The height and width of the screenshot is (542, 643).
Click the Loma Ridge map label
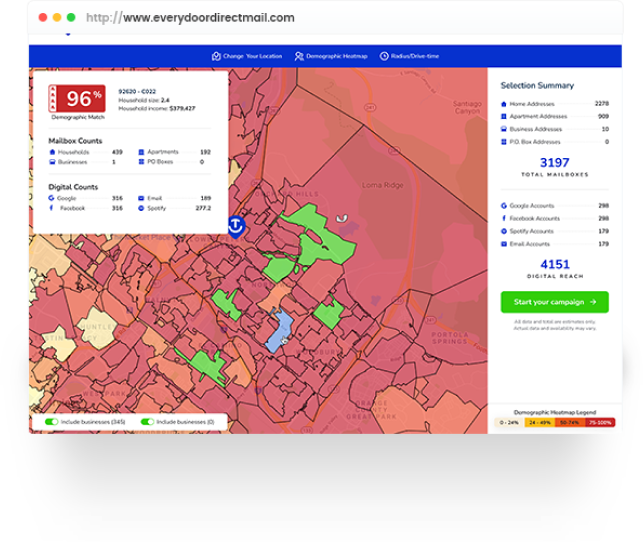click(383, 185)
